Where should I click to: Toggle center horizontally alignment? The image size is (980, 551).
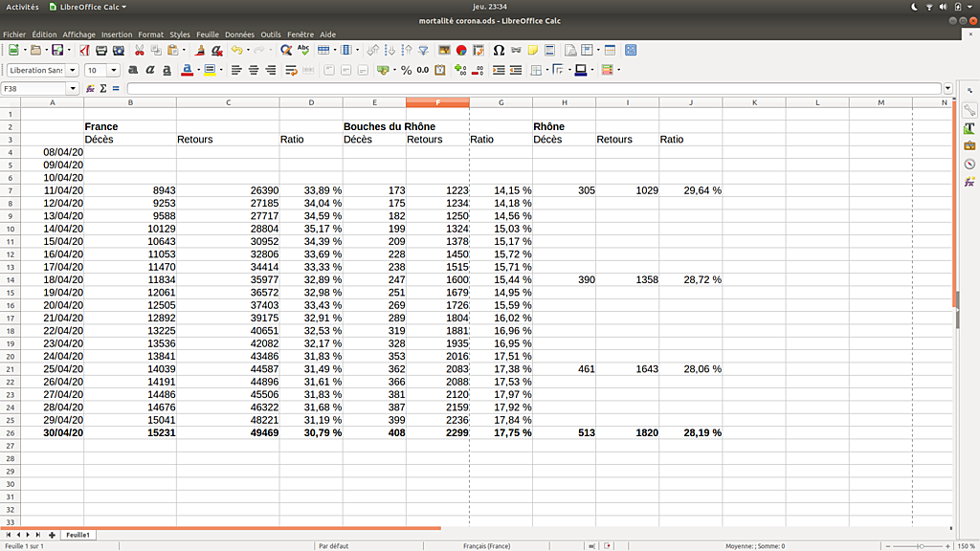[x=253, y=70]
